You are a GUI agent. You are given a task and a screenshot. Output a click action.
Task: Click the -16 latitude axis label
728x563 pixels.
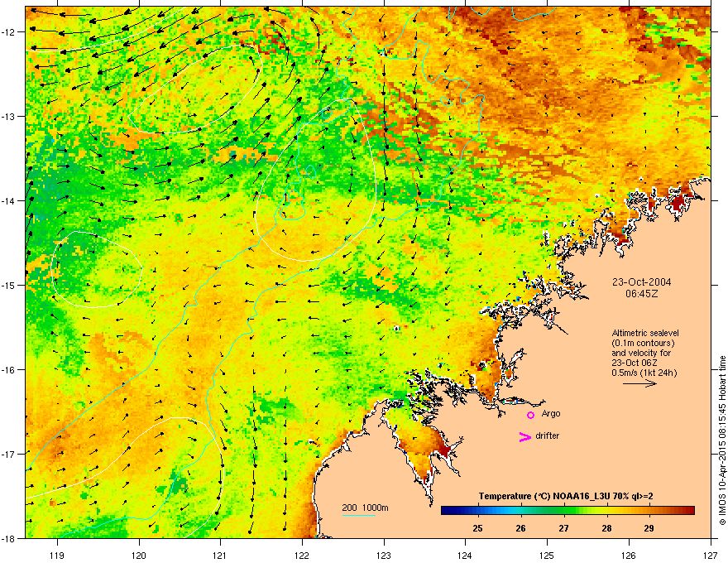pos(8,370)
